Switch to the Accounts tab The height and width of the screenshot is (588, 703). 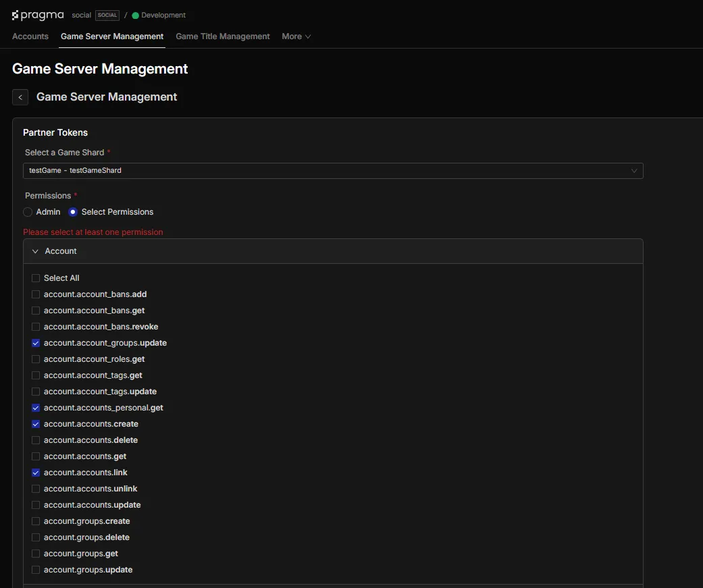30,36
